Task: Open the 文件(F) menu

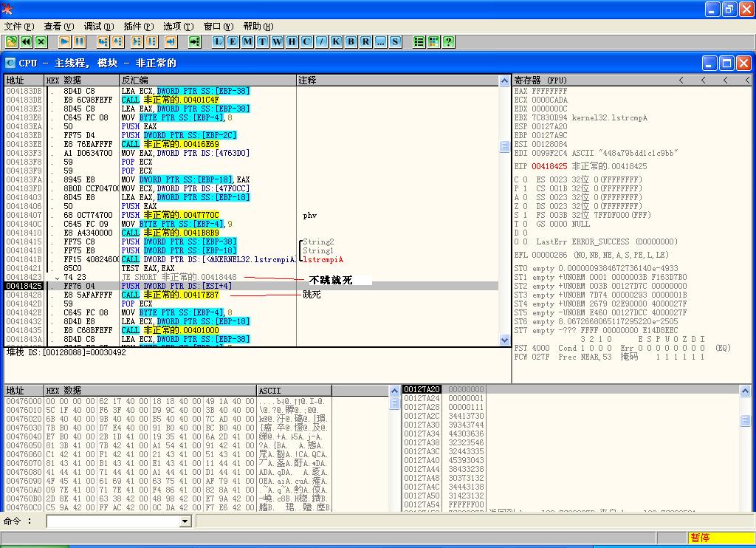Action: (19, 27)
